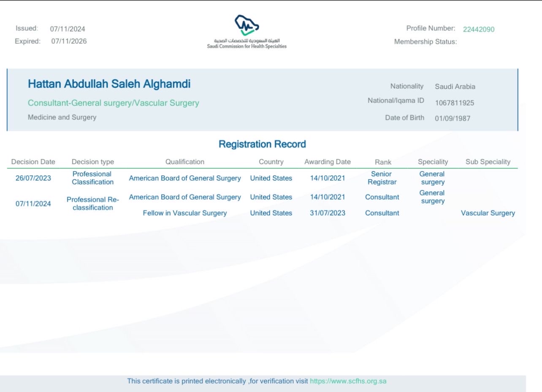This screenshot has height=392, width=542.
Task: Click the Professional Re-classification decision type
Action: click(92, 203)
